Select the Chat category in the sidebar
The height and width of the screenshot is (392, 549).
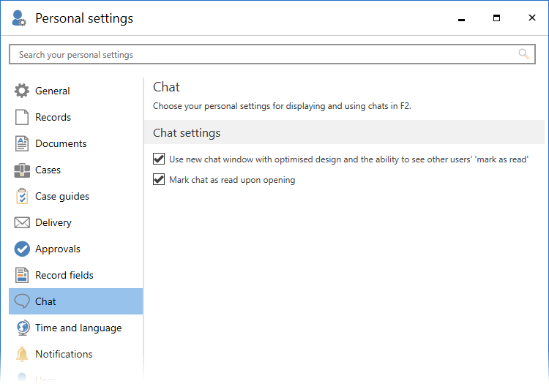click(45, 301)
